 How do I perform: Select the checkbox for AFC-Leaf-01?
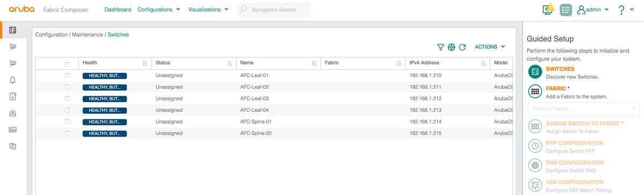[67, 75]
